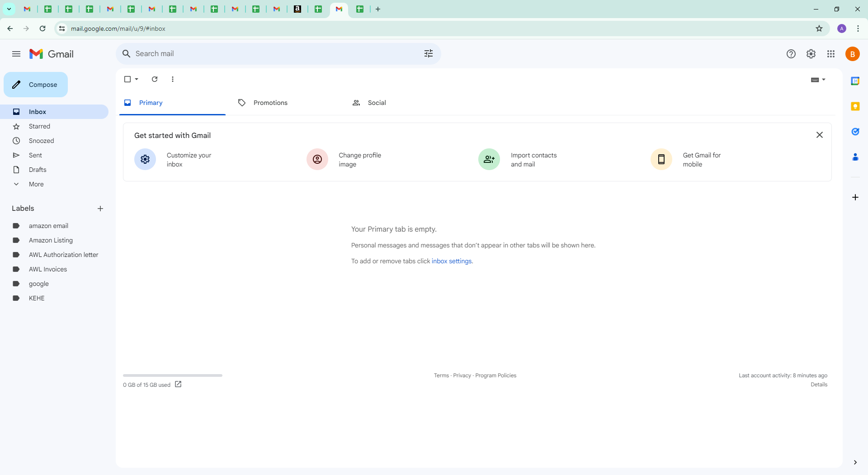Image resolution: width=868 pixels, height=475 pixels.
Task: Open Google Tasks side panel icon
Action: pyautogui.click(x=855, y=132)
